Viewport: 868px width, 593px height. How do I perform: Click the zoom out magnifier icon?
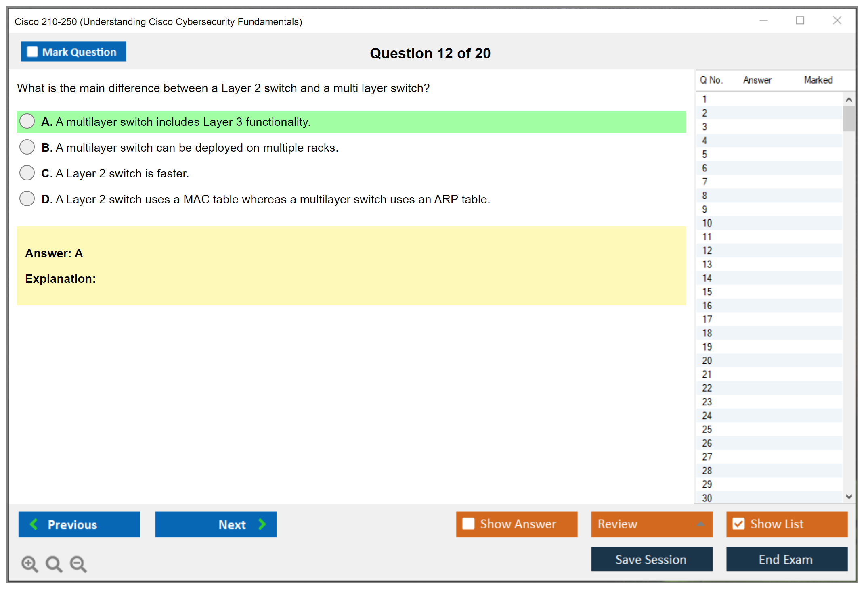(78, 564)
